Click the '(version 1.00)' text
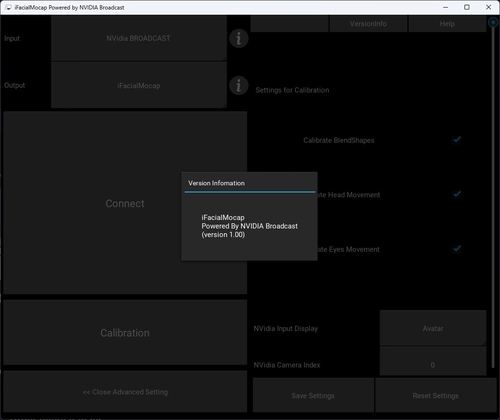The width and height of the screenshot is (500, 420). click(x=223, y=235)
